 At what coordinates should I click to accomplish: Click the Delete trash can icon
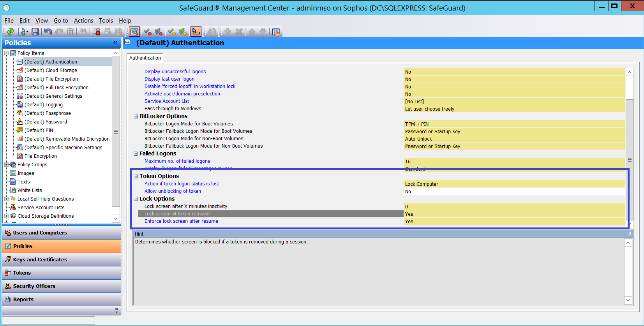tap(70, 32)
